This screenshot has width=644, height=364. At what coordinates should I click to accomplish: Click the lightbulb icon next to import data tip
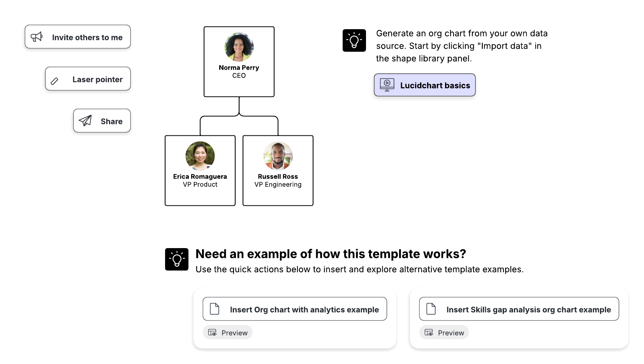pyautogui.click(x=354, y=40)
